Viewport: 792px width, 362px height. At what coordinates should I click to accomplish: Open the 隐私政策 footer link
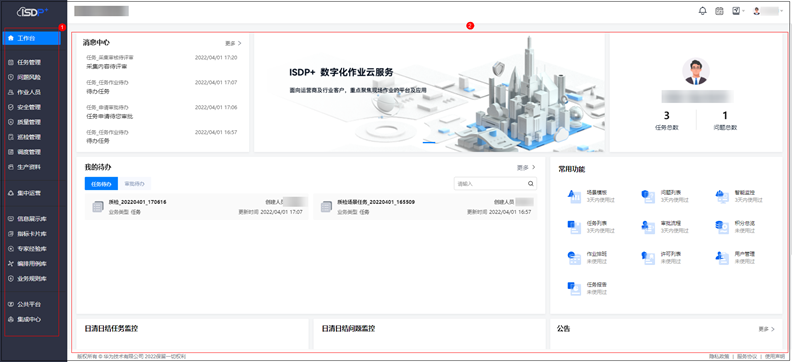[x=720, y=357]
